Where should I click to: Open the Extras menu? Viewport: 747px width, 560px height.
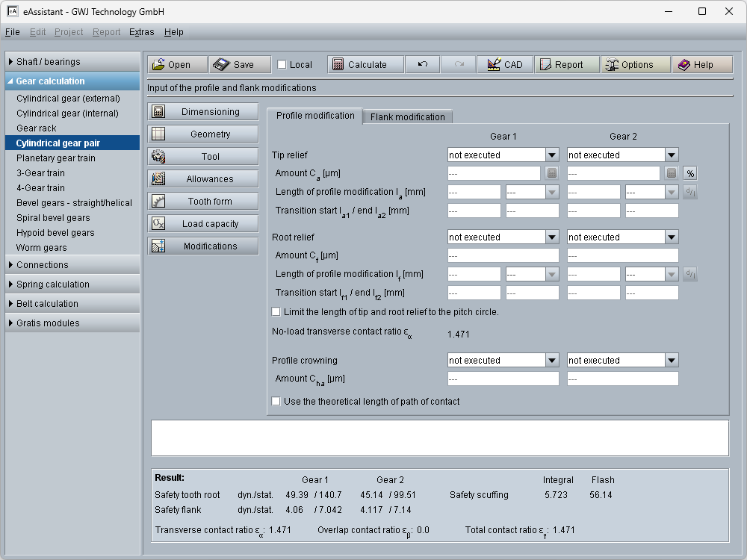(141, 32)
